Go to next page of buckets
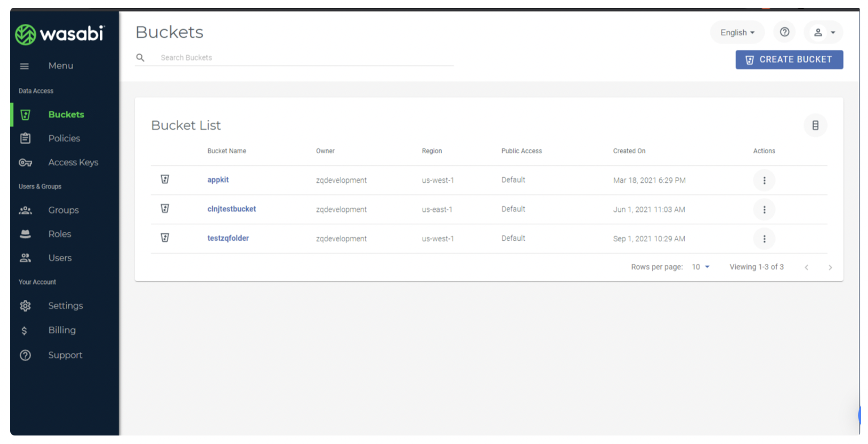Viewport: 868px width, 444px height. 830,267
